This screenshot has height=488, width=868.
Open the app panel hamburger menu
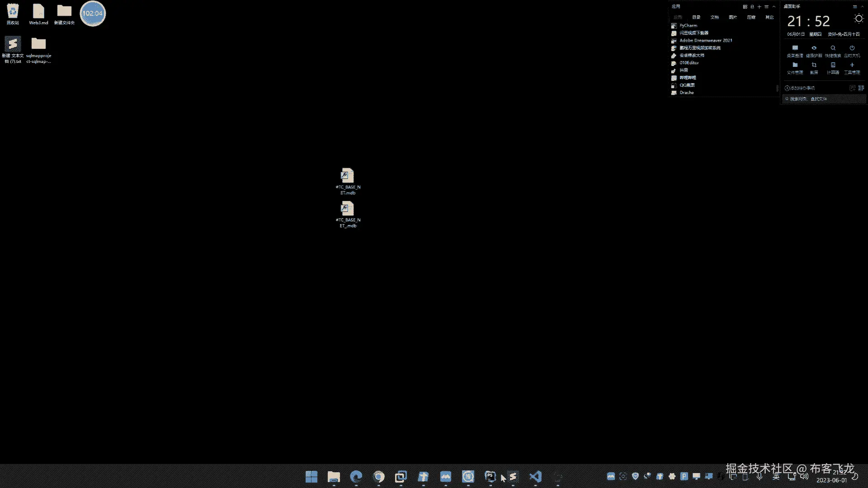(767, 7)
